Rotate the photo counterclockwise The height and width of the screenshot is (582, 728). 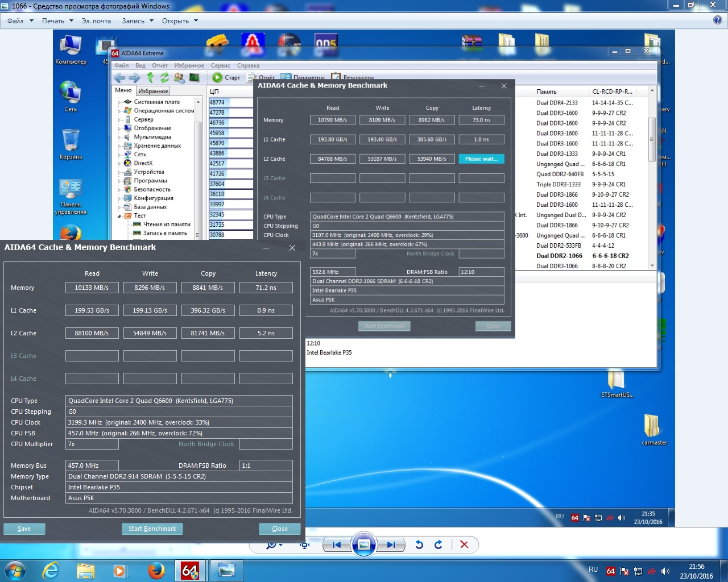click(419, 544)
